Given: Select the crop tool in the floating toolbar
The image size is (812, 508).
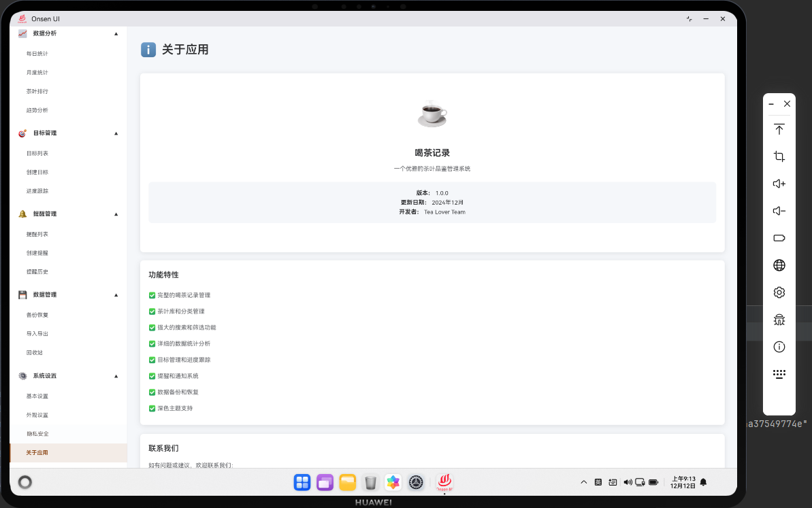Looking at the screenshot, I should pyautogui.click(x=779, y=156).
